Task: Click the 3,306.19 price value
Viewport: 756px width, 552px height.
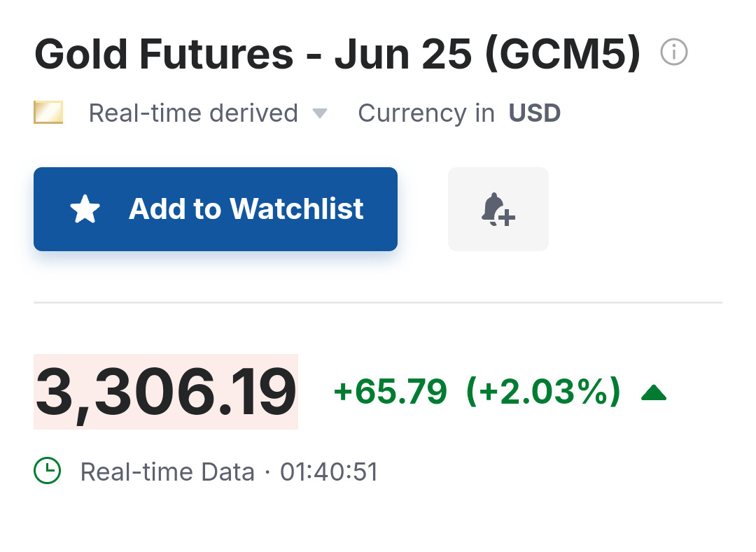Action: coord(166,392)
